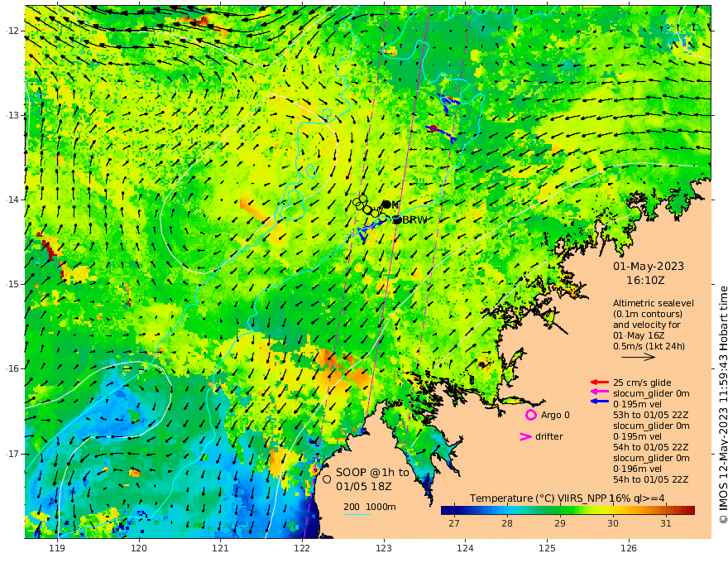The height and width of the screenshot is (563, 728).
Task: Click the magenta Argo circle marker
Action: (x=530, y=415)
